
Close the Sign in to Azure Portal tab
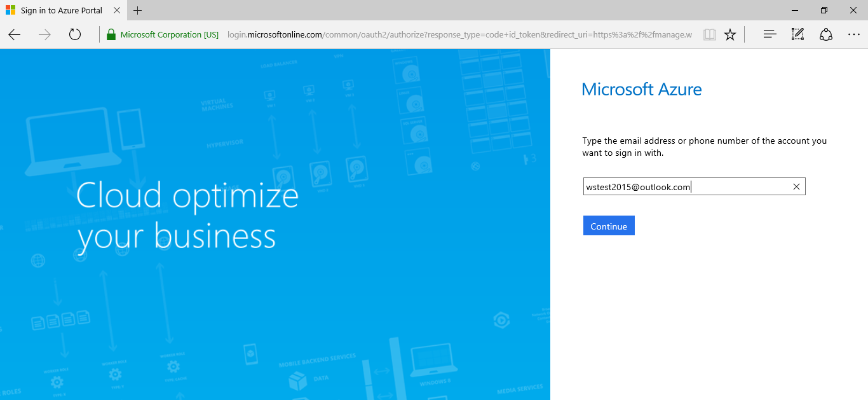pos(116,10)
